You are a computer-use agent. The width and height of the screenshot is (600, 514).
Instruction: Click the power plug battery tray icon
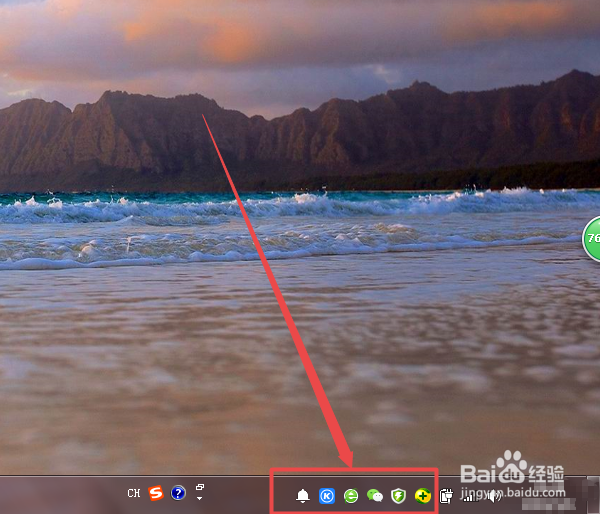[446, 496]
